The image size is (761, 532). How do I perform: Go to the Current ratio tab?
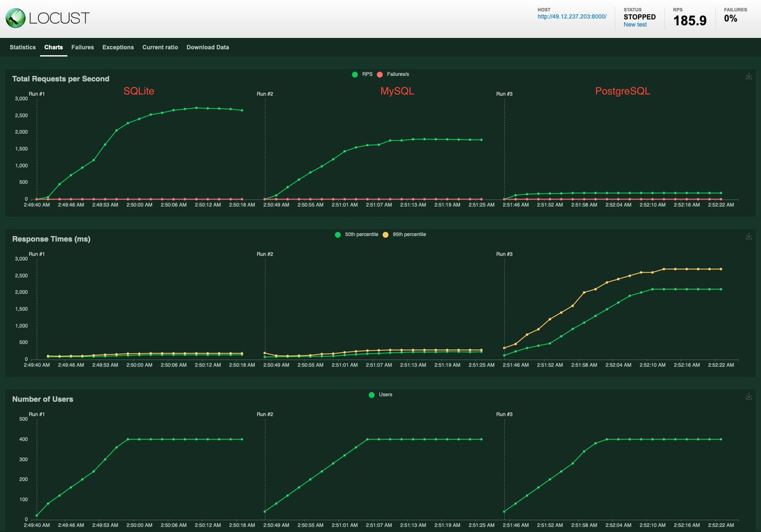pyautogui.click(x=160, y=47)
